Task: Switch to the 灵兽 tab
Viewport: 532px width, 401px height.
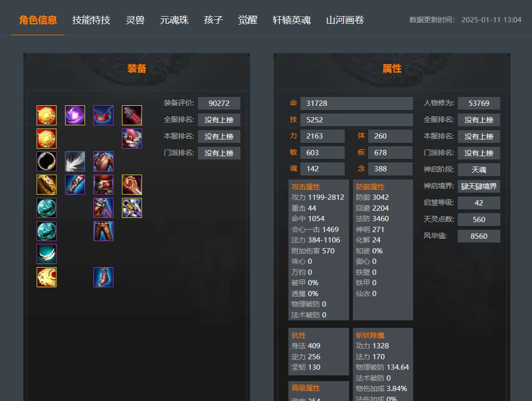Action: (x=135, y=20)
